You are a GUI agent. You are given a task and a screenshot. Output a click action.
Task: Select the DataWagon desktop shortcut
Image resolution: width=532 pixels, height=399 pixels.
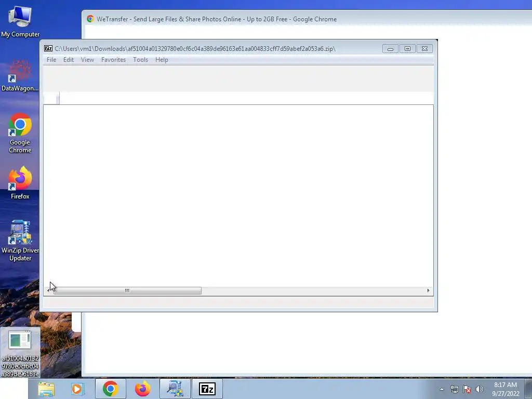pyautogui.click(x=20, y=75)
